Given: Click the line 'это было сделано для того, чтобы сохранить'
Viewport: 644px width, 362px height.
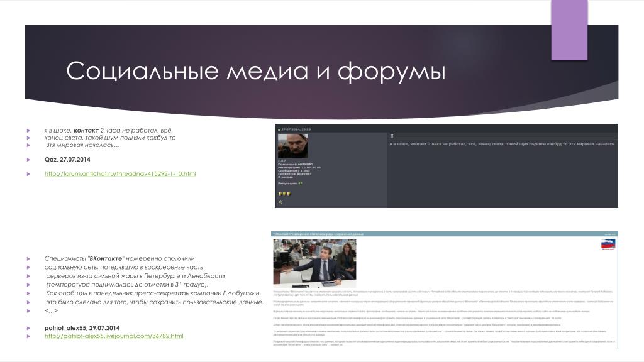Looking at the screenshot, I should pyautogui.click(x=155, y=302).
